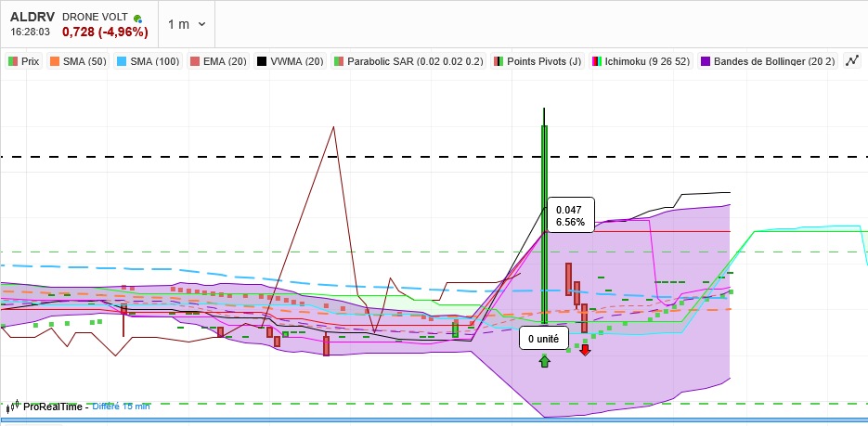Toggle the Points Pivots (J) indicator
The image size is (868, 426).
(538, 61)
